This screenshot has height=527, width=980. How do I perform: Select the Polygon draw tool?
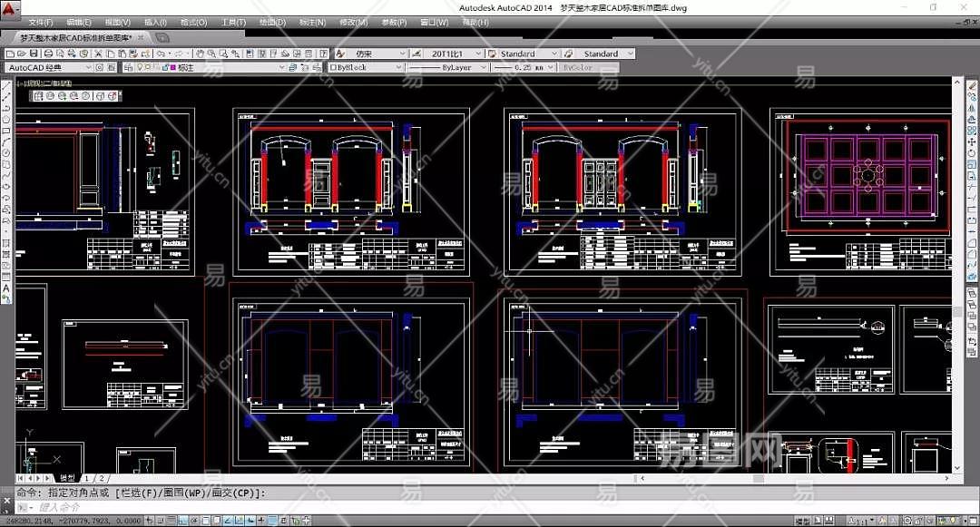click(x=6, y=119)
